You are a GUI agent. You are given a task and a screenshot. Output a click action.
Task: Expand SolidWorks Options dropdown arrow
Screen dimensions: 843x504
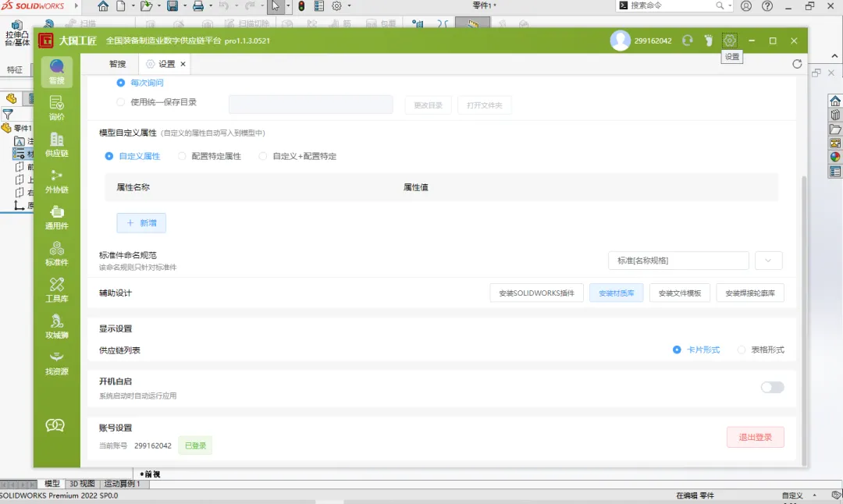pos(349,6)
